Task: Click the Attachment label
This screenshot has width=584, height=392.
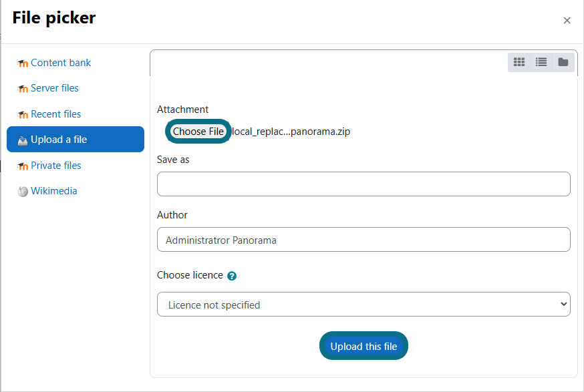Action: pos(182,110)
